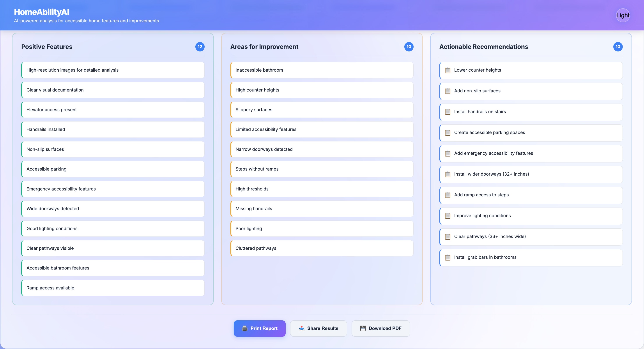Screen dimensions: 644x349
Task: Click the Download PDF button
Action: pyautogui.click(x=380, y=328)
